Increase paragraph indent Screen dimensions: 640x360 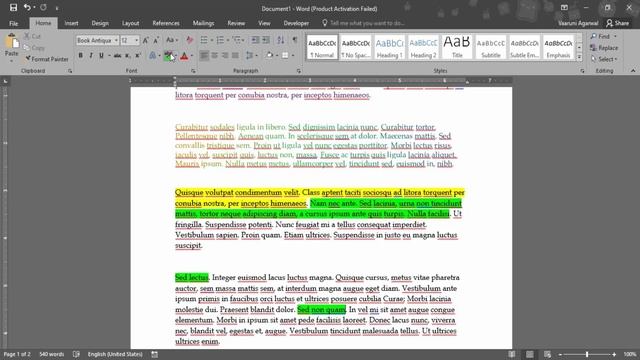[x=266, y=40]
